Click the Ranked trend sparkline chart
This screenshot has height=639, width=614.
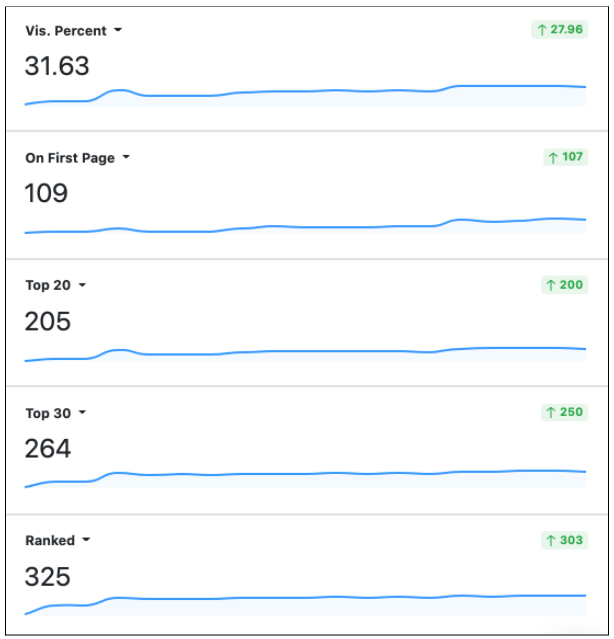pyautogui.click(x=305, y=605)
